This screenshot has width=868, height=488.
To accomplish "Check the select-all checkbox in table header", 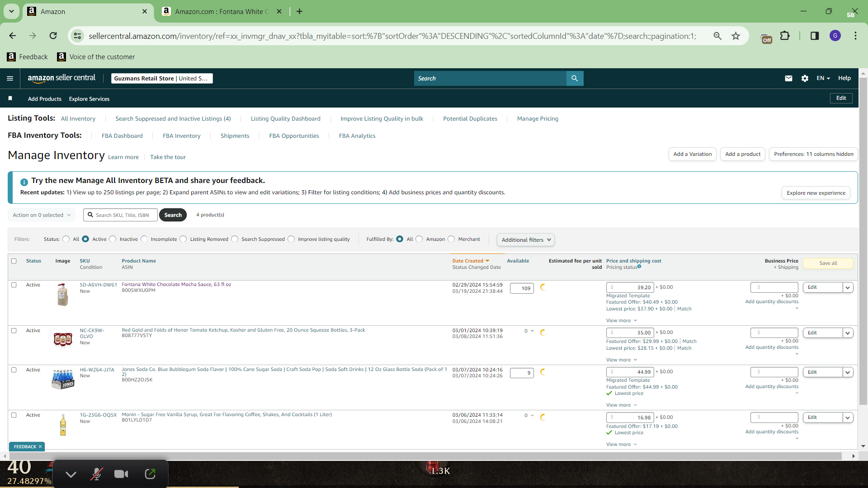I will [x=14, y=261].
